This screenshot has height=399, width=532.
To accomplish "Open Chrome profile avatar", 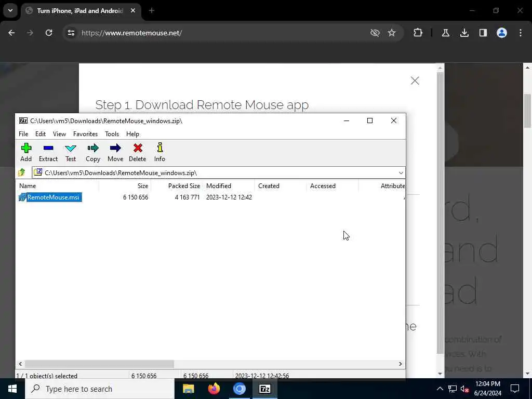I will (502, 33).
